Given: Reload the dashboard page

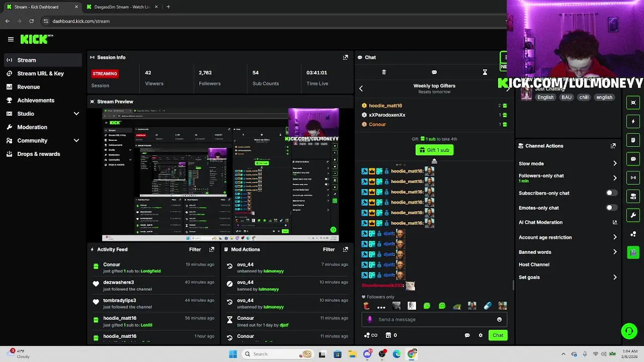Looking at the screenshot, I should click(x=32, y=21).
